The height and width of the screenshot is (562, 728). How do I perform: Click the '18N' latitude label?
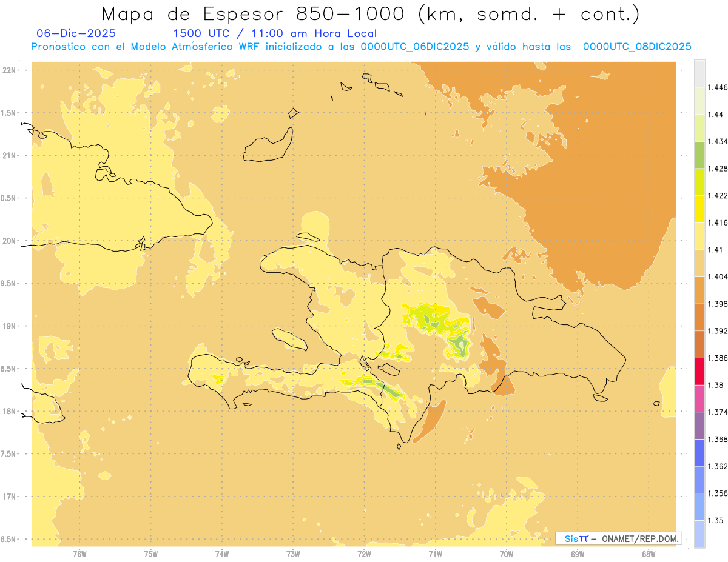(10, 411)
